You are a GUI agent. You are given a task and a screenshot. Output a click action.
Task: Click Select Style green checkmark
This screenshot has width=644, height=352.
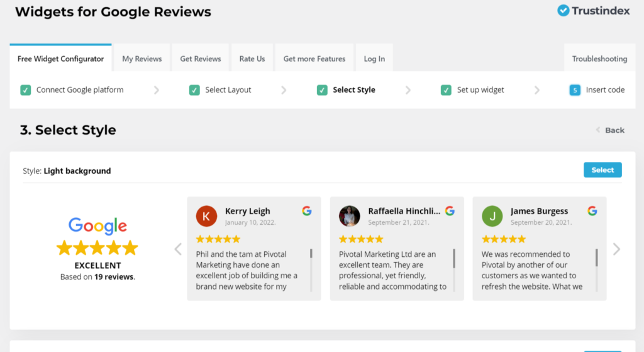point(322,89)
